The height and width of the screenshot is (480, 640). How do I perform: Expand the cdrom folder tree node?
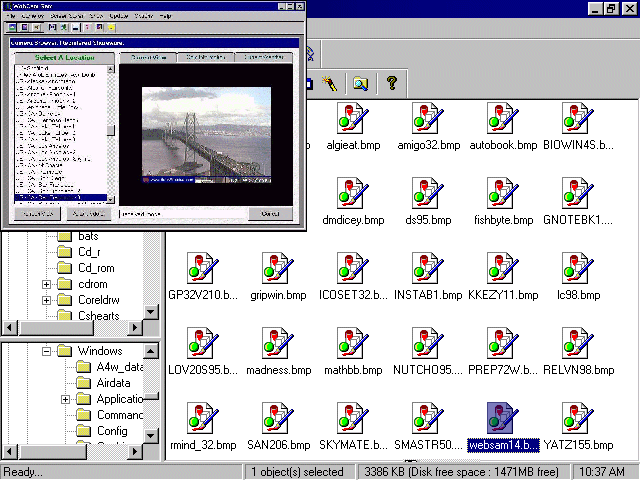click(46, 284)
